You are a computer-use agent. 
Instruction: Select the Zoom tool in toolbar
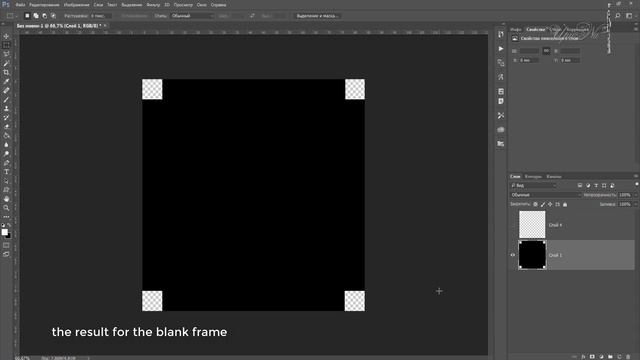(6, 208)
